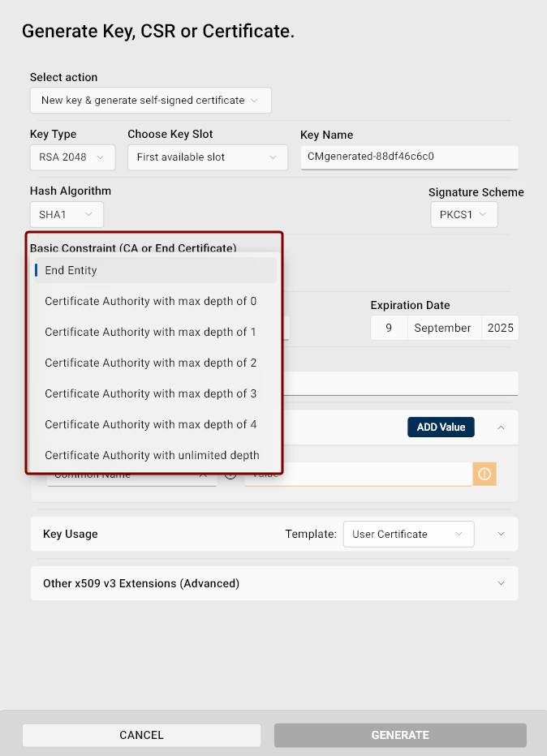Click the orange warning icon beside value field
The height and width of the screenshot is (756, 547).
click(x=485, y=475)
